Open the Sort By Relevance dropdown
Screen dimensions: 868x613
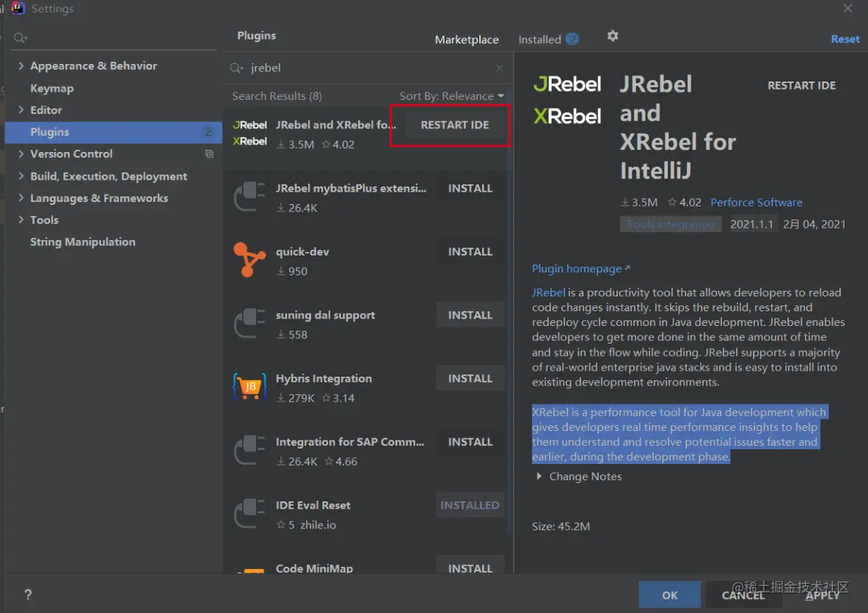pyautogui.click(x=452, y=95)
